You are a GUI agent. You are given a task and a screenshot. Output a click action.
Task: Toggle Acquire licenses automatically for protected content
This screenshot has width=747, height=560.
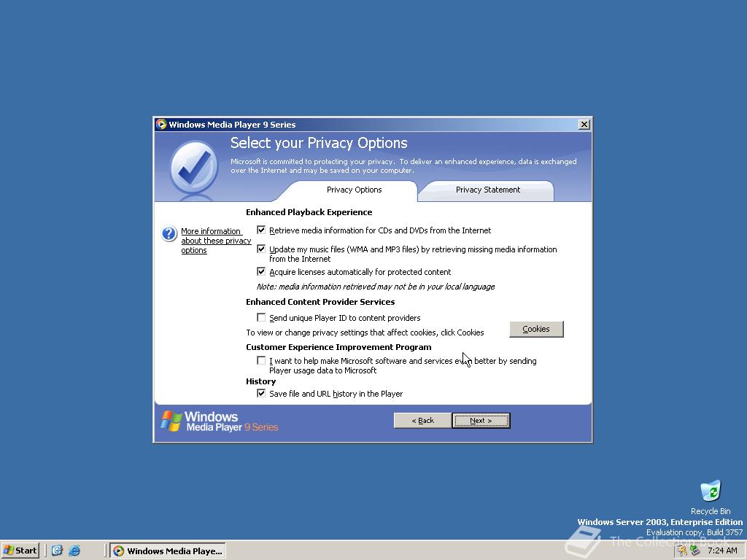click(x=261, y=271)
